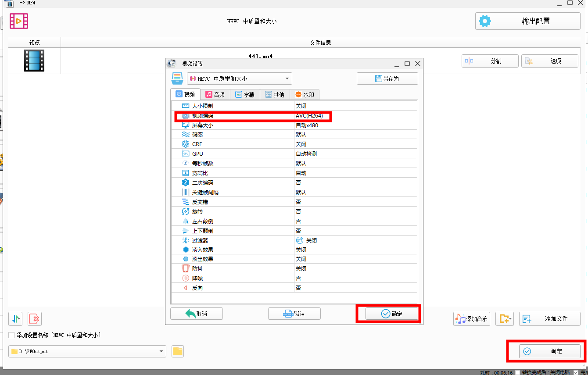The width and height of the screenshot is (588, 375).
Task: Click the move up/down arrows icon
Action: 15,319
